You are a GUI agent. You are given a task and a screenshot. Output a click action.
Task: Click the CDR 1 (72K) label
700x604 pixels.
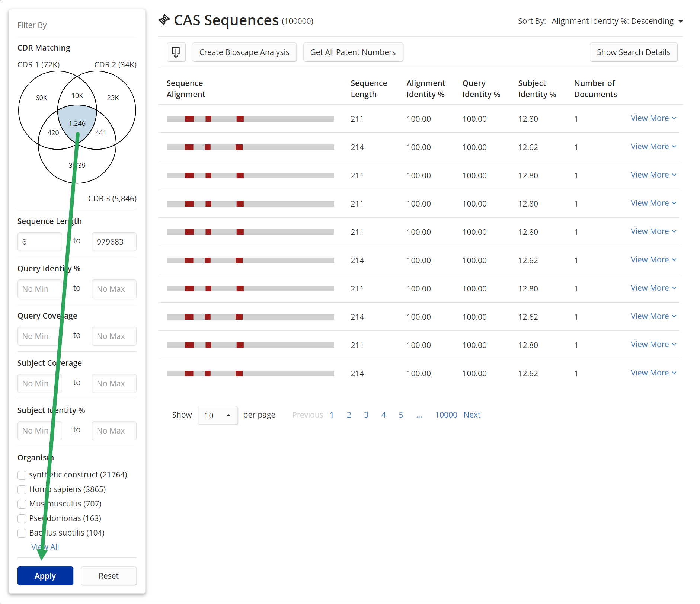pos(39,65)
